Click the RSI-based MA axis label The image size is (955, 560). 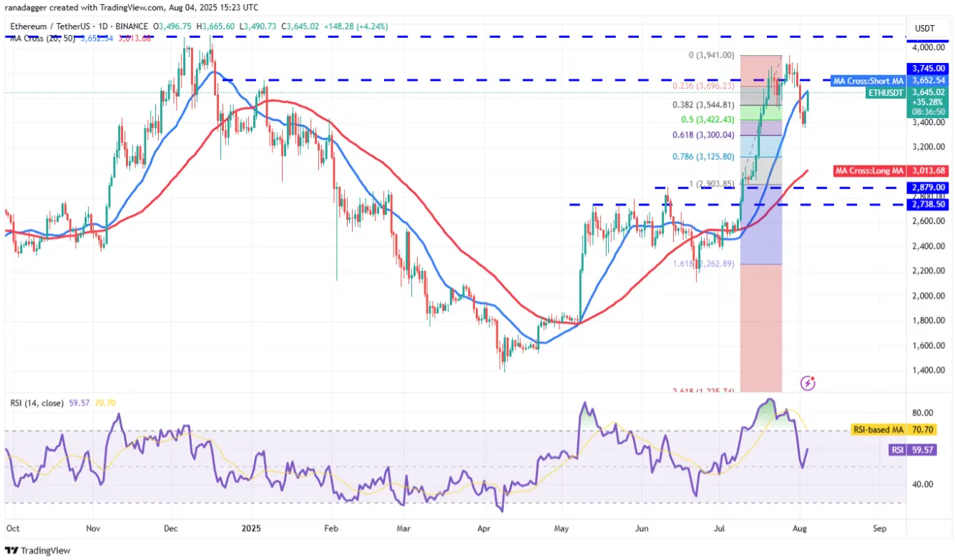click(x=878, y=430)
